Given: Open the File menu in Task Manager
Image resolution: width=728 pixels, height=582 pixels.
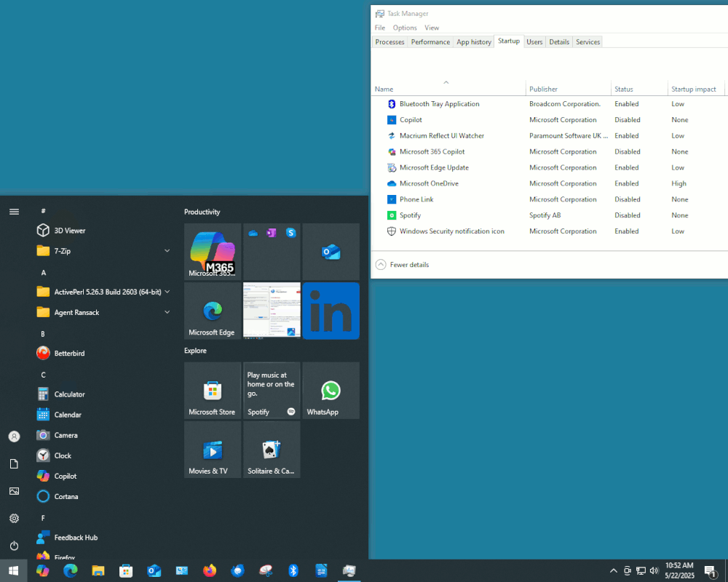Looking at the screenshot, I should point(380,28).
